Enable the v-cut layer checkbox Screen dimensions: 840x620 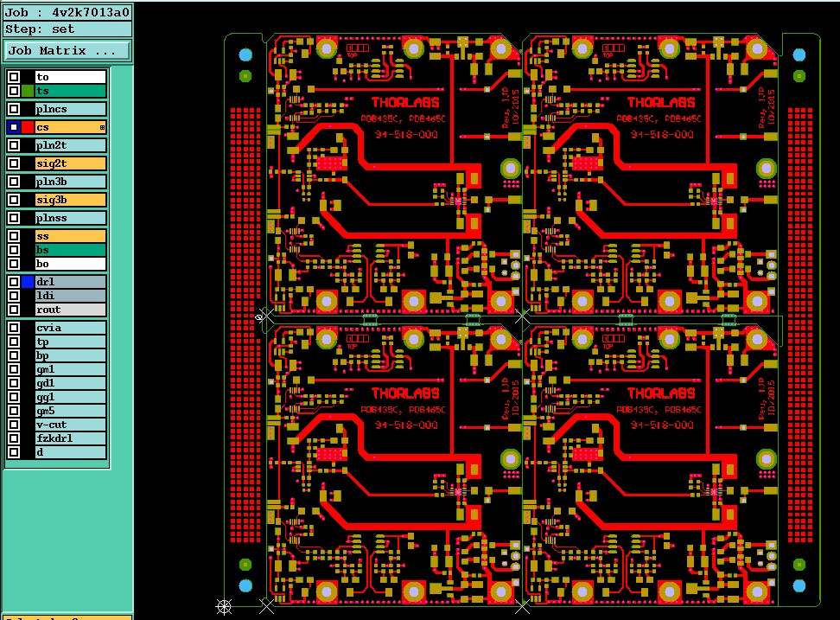tap(14, 425)
